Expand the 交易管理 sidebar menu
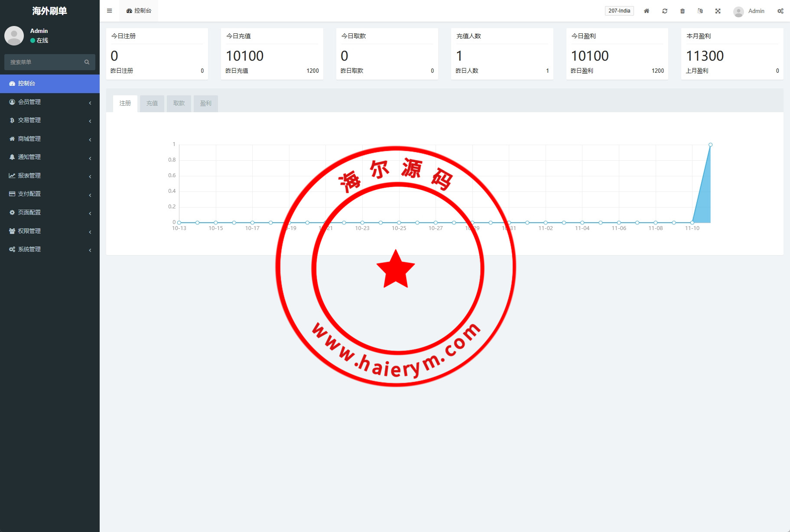 click(x=49, y=120)
